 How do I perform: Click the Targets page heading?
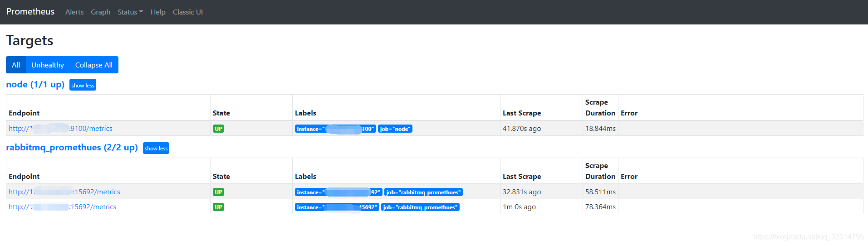point(30,41)
